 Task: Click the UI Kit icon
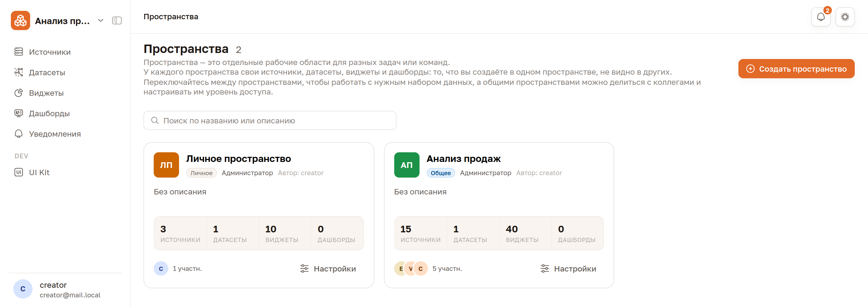click(18, 172)
